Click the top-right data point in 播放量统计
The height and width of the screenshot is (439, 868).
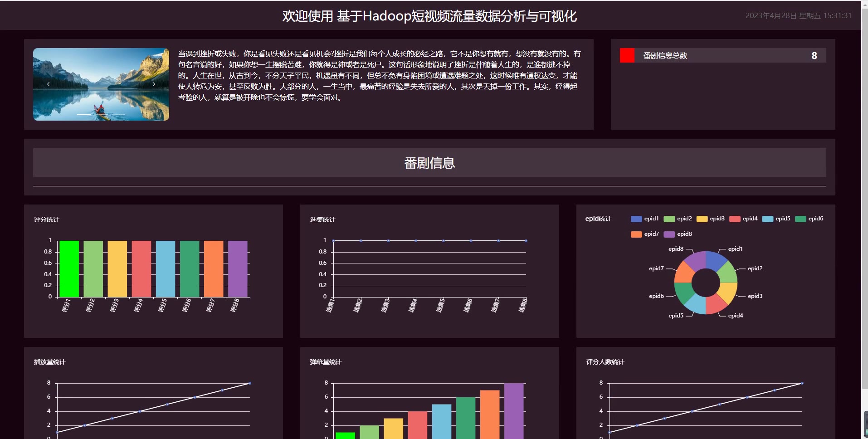click(x=250, y=383)
